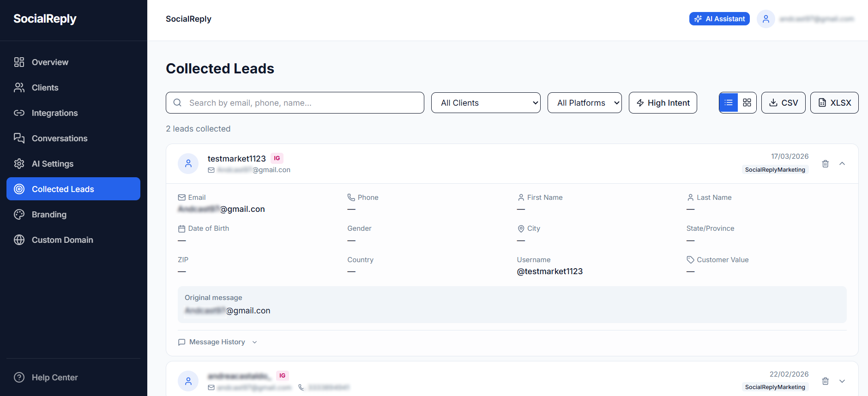
Task: Go to Clients in the sidebar
Action: 73,88
